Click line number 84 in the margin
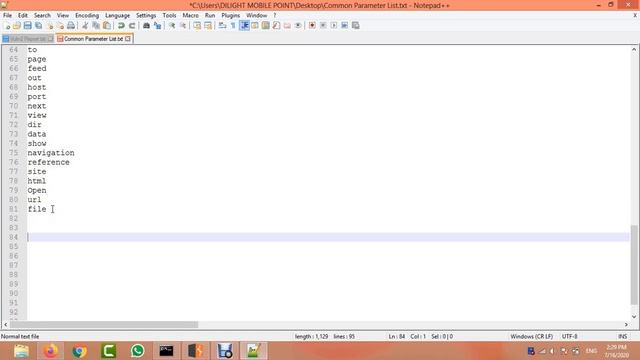Image resolution: width=640 pixels, height=360 pixels. pos(13,237)
